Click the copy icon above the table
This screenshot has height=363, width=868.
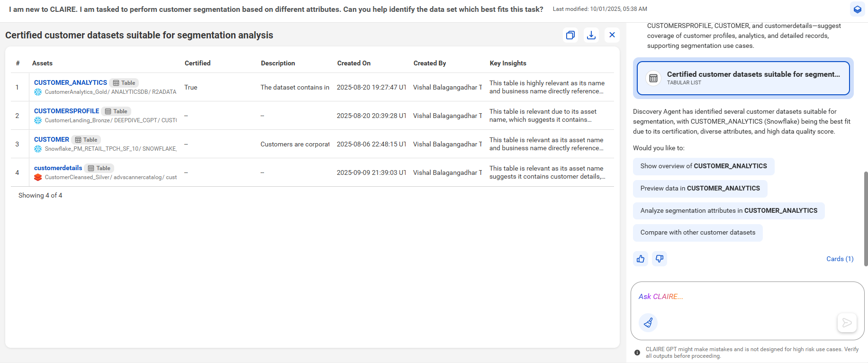point(570,35)
